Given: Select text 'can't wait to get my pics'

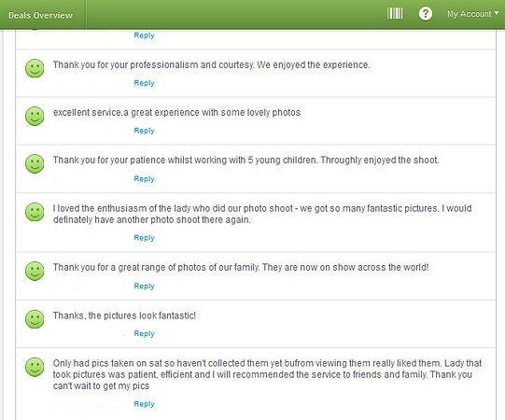Looking at the screenshot, I should point(101,385).
